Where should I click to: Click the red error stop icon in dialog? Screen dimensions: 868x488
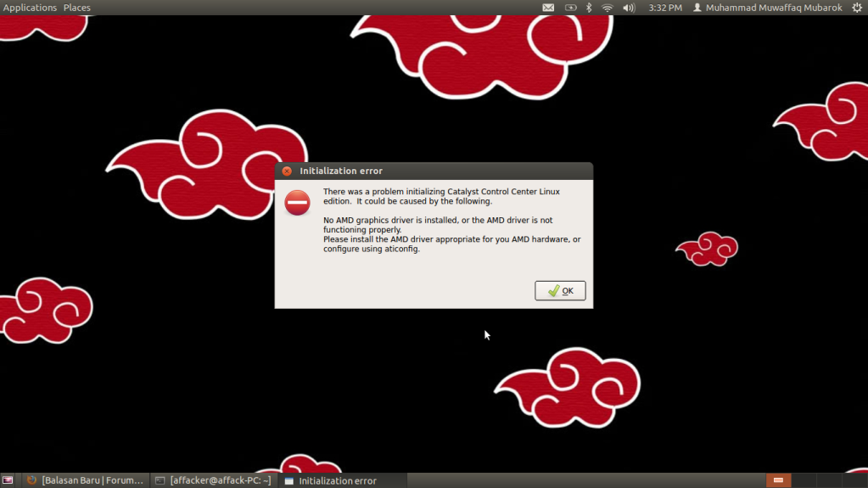click(297, 203)
